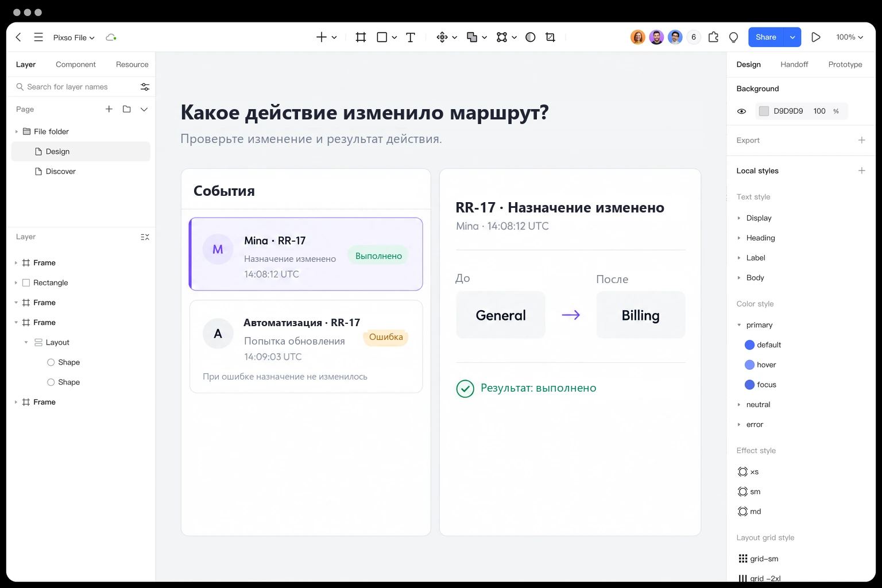The width and height of the screenshot is (882, 588).
Task: Open the hamburger main menu
Action: (x=38, y=37)
